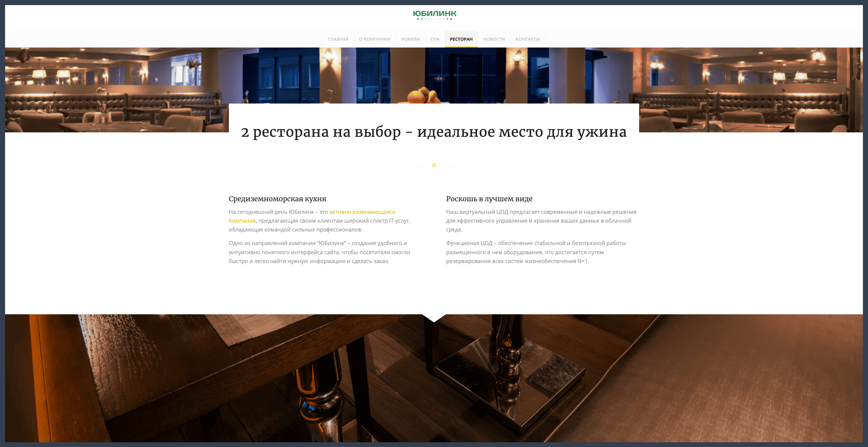The width and height of the screenshot is (868, 447).
Task: Click the active РЕСТОРАН tab
Action: tap(461, 39)
